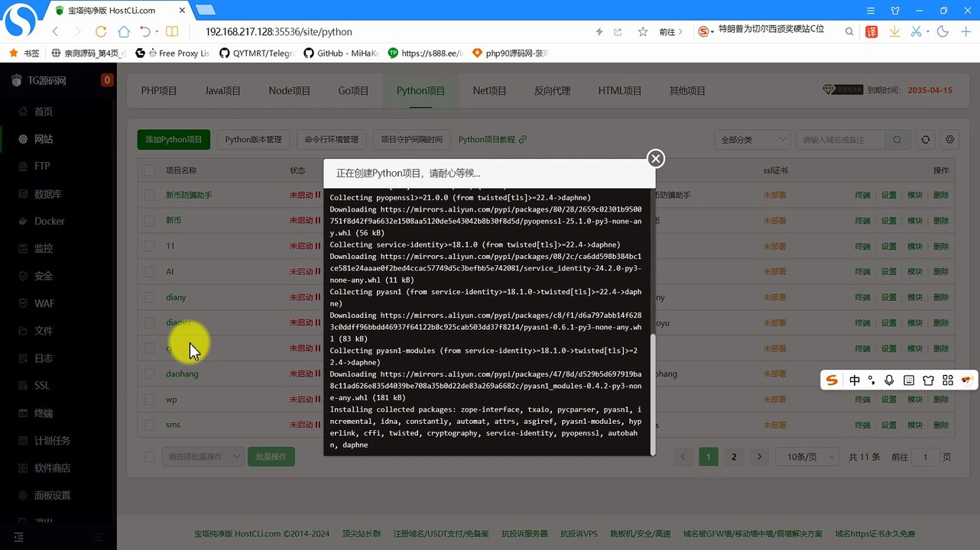This screenshot has width=980, height=550.
Task: Check the box for project wp
Action: tap(150, 400)
